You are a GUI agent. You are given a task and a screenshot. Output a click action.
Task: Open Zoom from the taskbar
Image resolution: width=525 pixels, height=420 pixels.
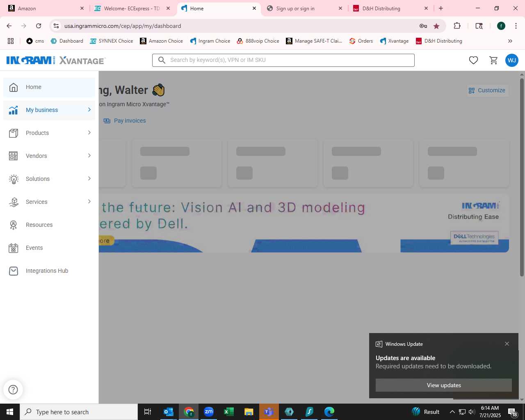click(209, 412)
